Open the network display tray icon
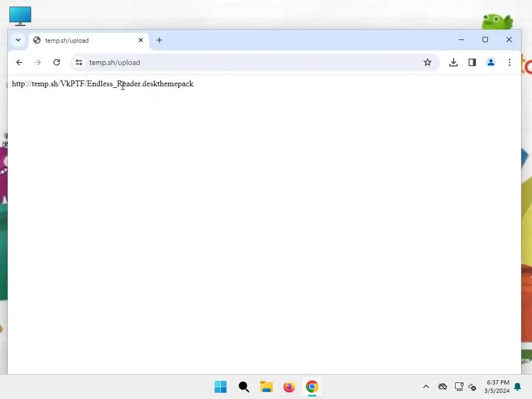 point(459,387)
